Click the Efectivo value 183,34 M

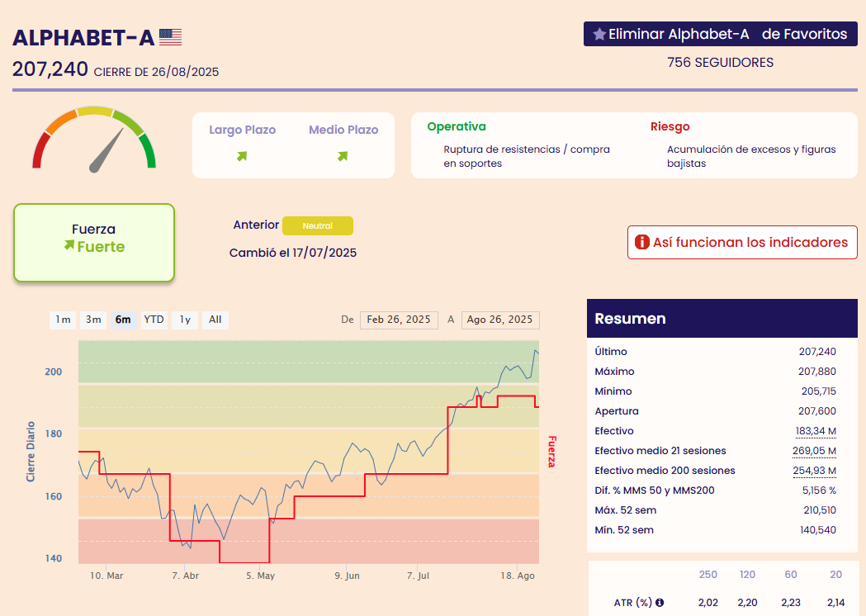tap(816, 431)
